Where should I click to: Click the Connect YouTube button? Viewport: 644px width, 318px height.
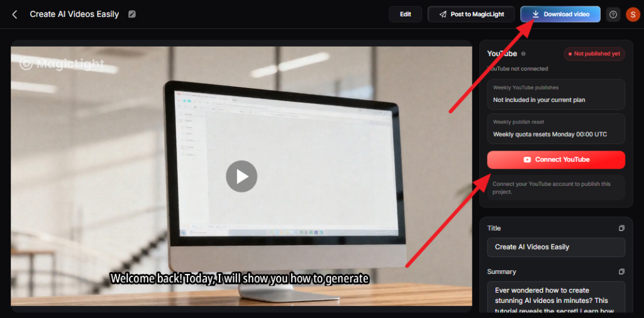556,159
